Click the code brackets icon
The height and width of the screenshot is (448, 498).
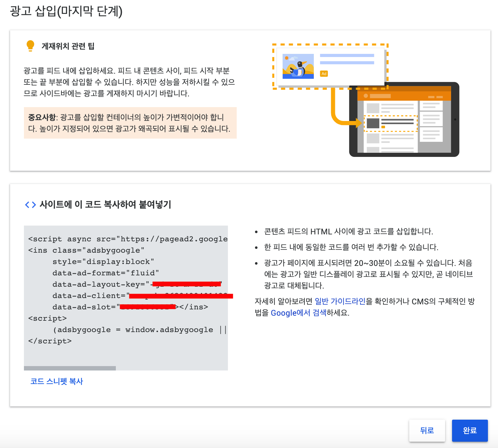point(30,205)
